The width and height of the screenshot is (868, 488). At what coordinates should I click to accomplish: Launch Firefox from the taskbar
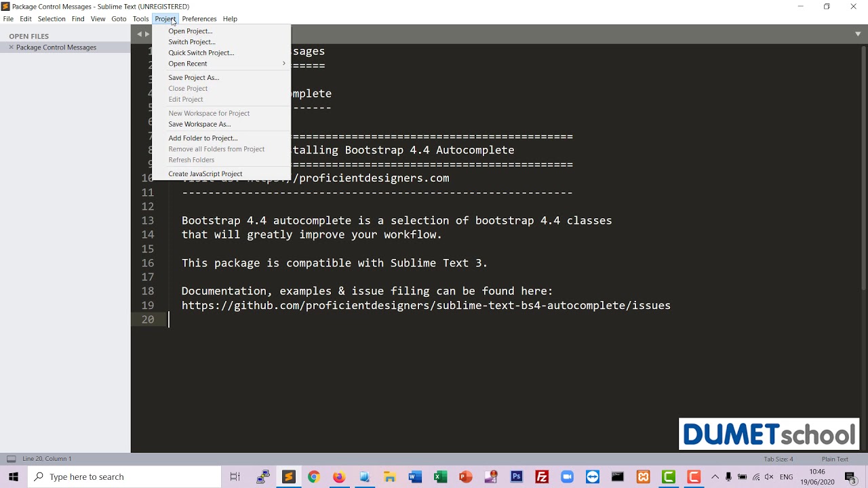tap(339, 476)
